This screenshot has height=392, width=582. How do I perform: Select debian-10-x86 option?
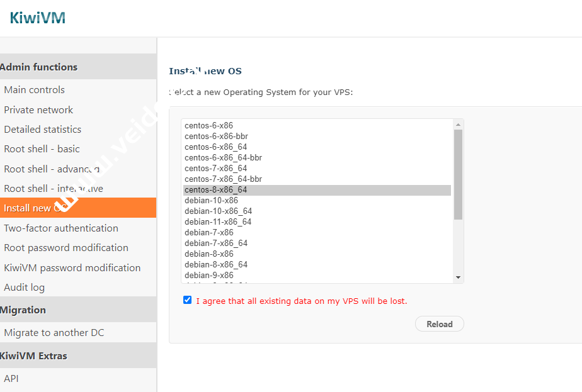[317, 201]
